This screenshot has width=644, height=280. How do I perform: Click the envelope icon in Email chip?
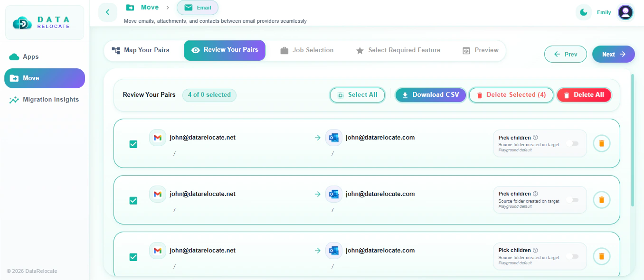click(189, 8)
